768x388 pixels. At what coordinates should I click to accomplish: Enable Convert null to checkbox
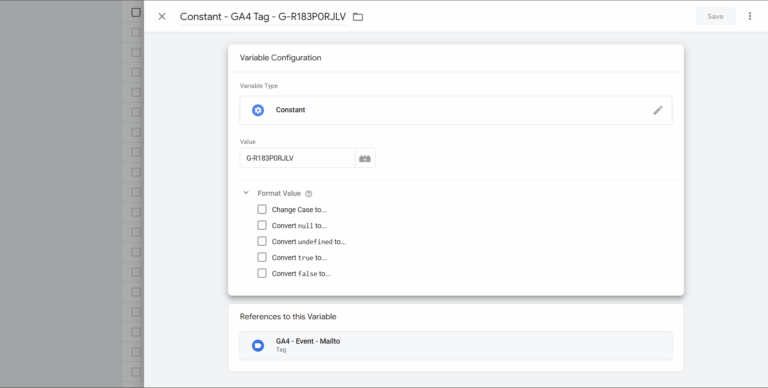click(262, 225)
